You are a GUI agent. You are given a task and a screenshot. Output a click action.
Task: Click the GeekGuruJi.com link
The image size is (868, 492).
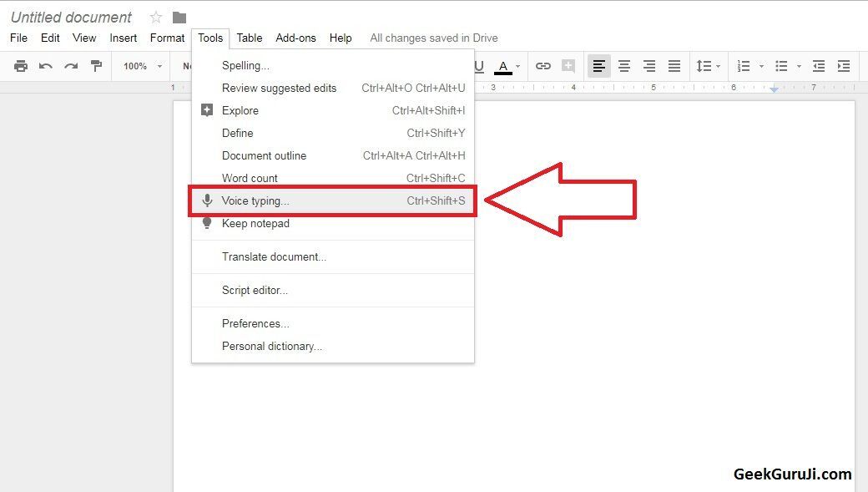pyautogui.click(x=792, y=474)
